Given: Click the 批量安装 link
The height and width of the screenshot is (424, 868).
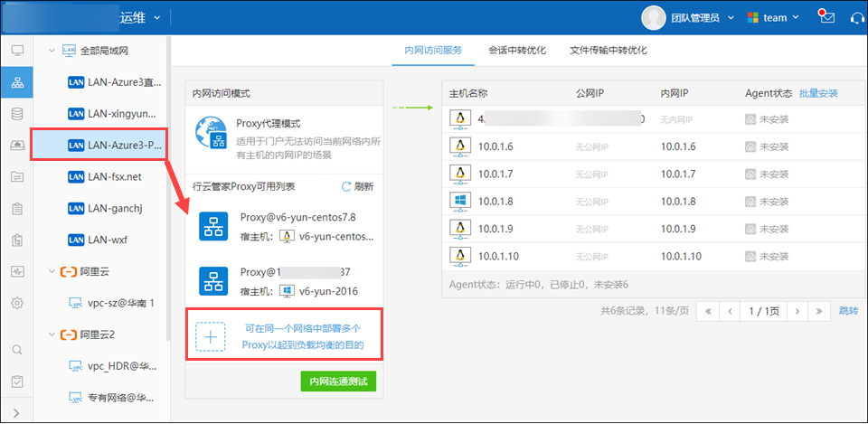Looking at the screenshot, I should point(818,93).
